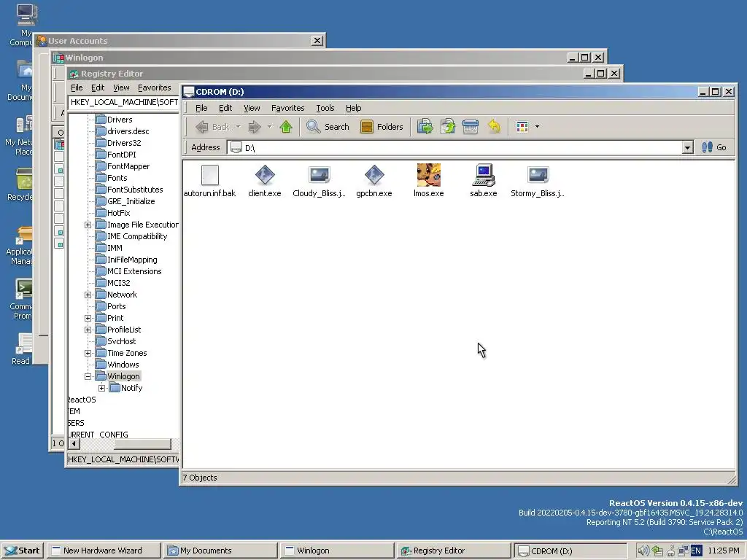This screenshot has width=747, height=560.
Task: Switch to New Hardware Wizard taskbar button
Action: 103,551
